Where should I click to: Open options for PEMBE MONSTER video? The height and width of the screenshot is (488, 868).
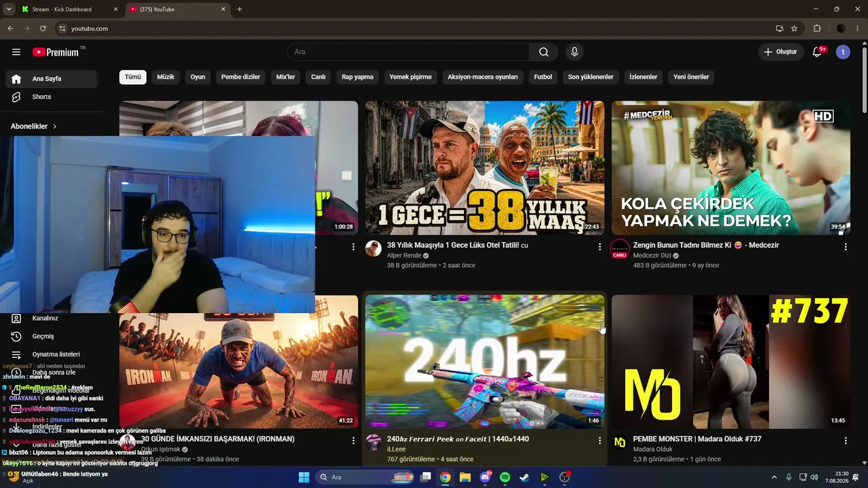846,441
